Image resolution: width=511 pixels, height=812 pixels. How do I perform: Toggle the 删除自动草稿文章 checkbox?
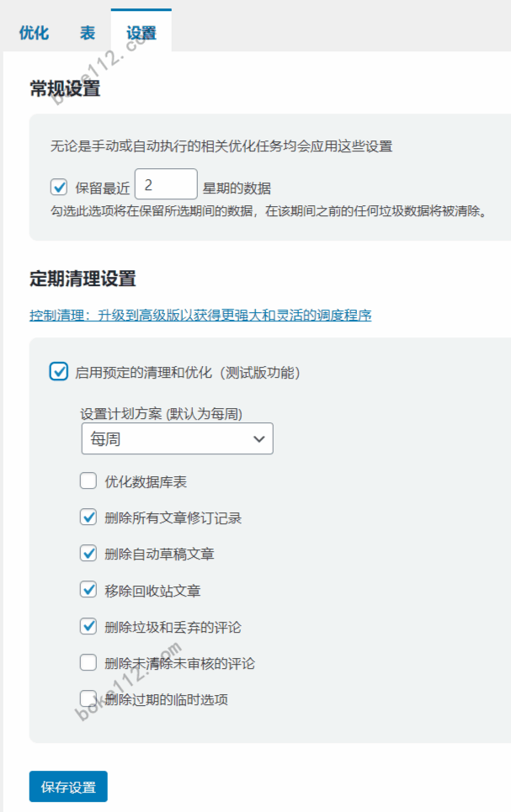pos(88,554)
